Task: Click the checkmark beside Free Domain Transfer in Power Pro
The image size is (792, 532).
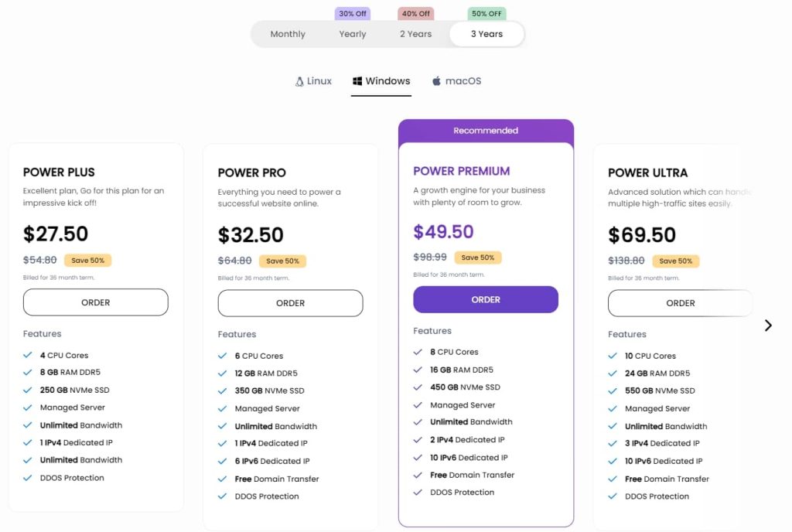Action: pos(224,479)
